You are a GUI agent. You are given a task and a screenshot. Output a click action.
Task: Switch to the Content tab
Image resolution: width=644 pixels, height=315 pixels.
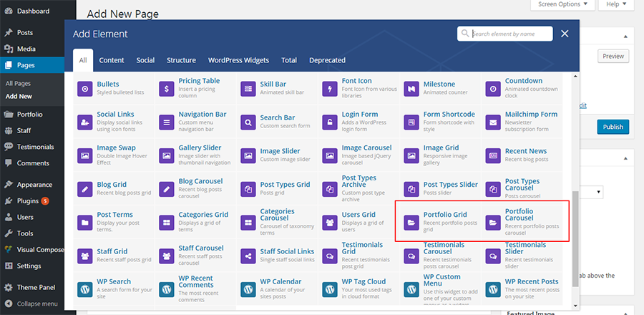pyautogui.click(x=112, y=60)
